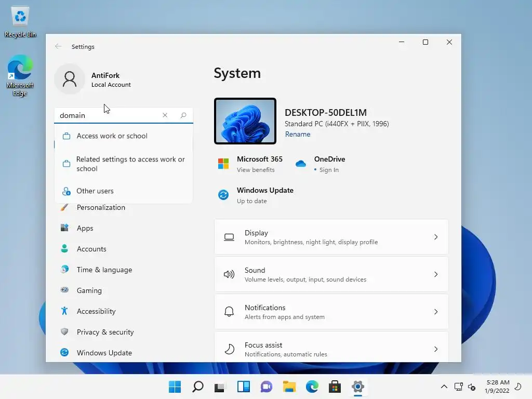Image resolution: width=532 pixels, height=399 pixels.
Task: Click the OneDrive cloud icon
Action: coord(301,164)
